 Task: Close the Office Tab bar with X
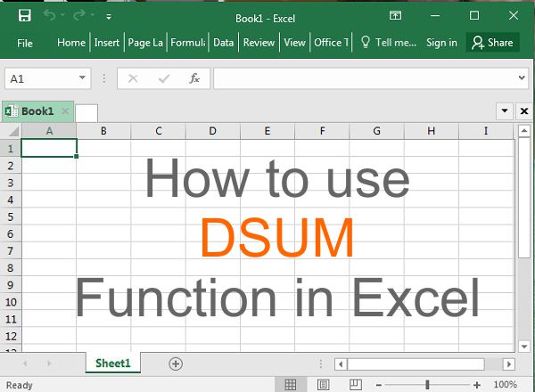(524, 111)
